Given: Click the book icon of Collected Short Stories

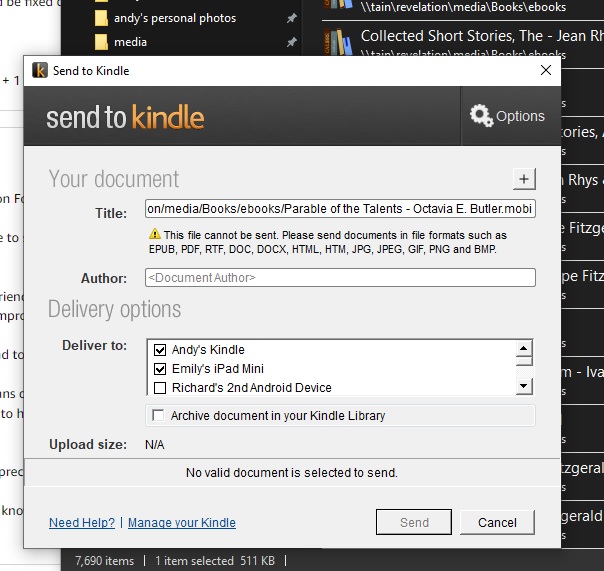Looking at the screenshot, I should (338, 42).
